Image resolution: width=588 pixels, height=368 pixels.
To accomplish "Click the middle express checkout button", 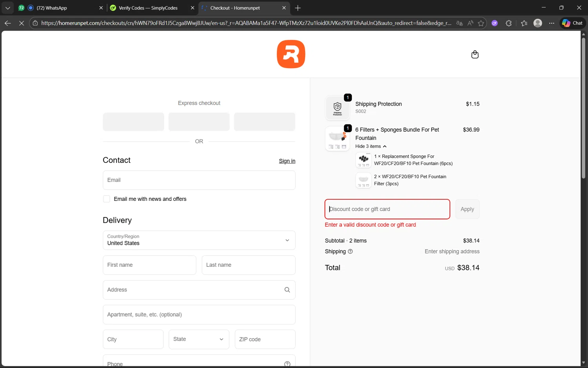I will (199, 122).
